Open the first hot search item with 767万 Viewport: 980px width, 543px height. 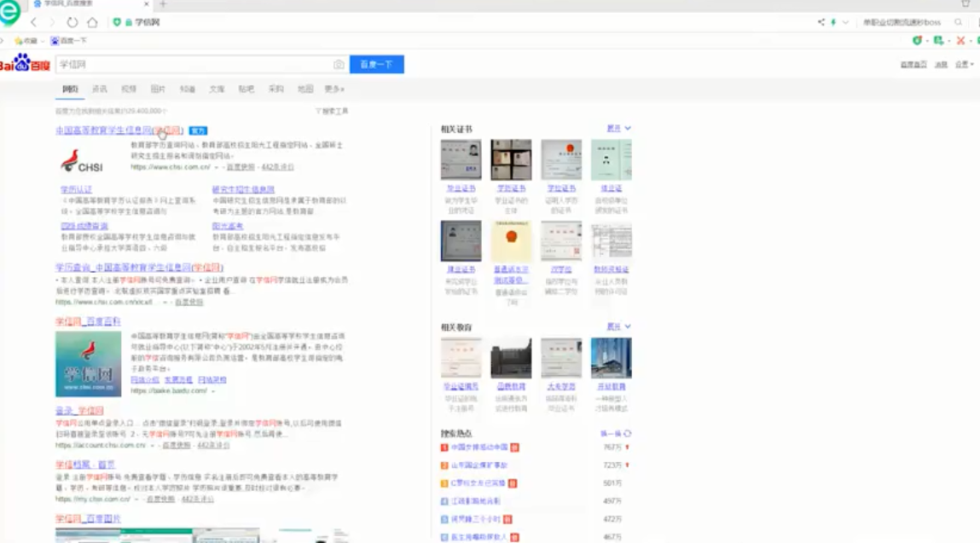click(479, 448)
